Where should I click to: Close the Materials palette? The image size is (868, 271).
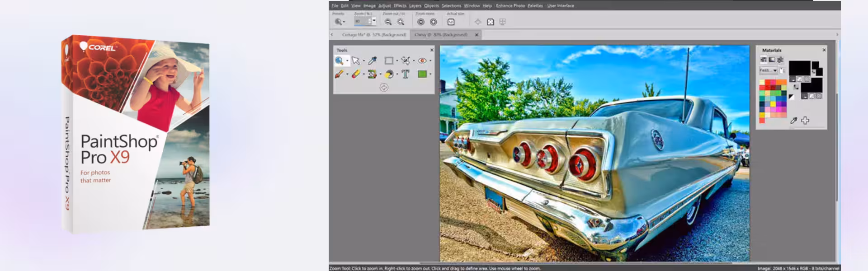point(824,50)
